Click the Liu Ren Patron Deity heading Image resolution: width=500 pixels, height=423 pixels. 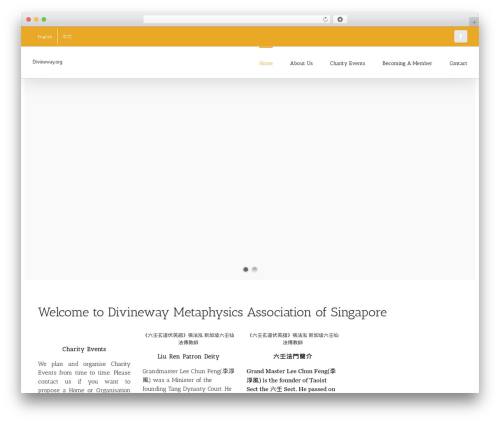[x=188, y=356]
